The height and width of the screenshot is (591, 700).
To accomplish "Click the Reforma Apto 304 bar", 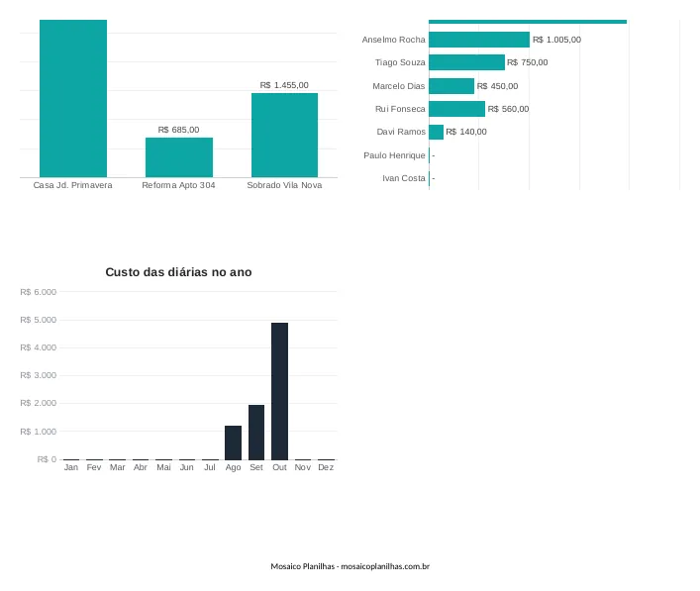I will [x=179, y=157].
